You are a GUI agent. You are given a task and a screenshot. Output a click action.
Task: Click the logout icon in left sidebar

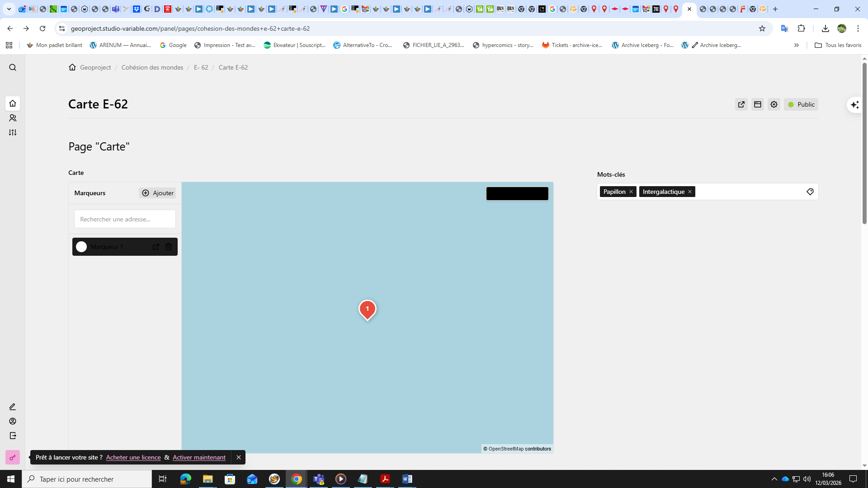pyautogui.click(x=13, y=436)
